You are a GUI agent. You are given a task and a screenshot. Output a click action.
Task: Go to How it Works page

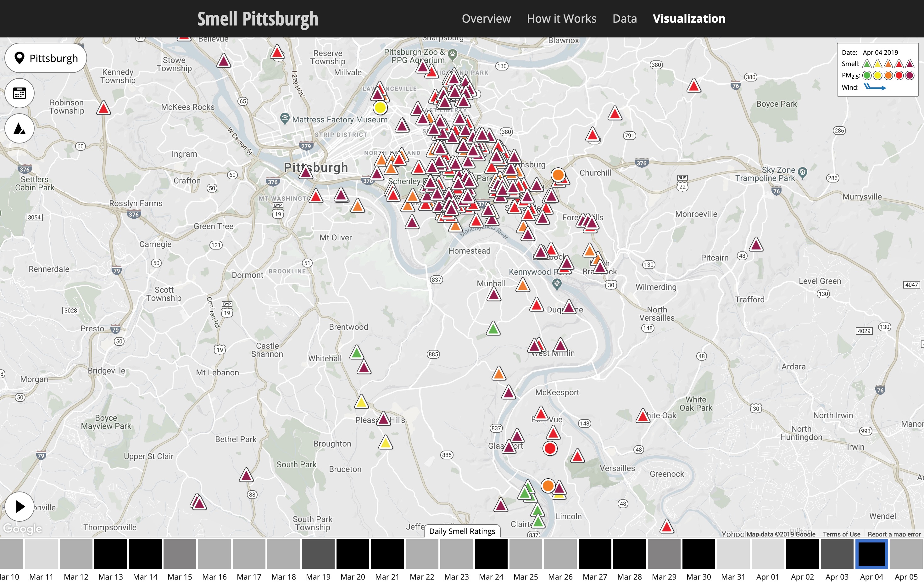point(561,19)
